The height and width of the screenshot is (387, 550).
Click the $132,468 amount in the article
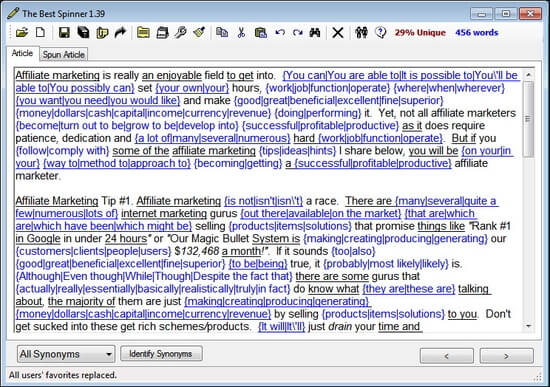pyautogui.click(x=196, y=251)
